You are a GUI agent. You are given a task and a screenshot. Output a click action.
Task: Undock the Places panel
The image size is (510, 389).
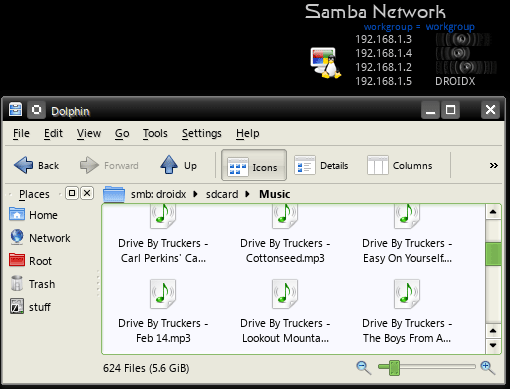click(72, 193)
